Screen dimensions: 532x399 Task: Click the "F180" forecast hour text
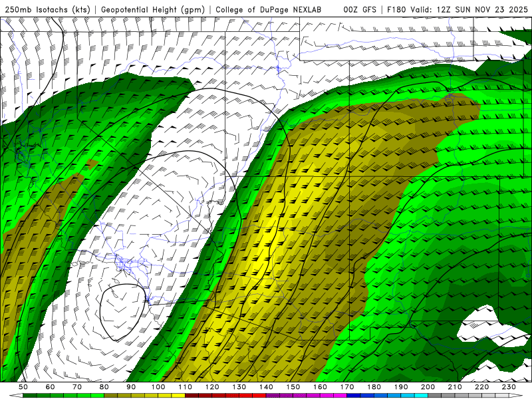click(396, 9)
